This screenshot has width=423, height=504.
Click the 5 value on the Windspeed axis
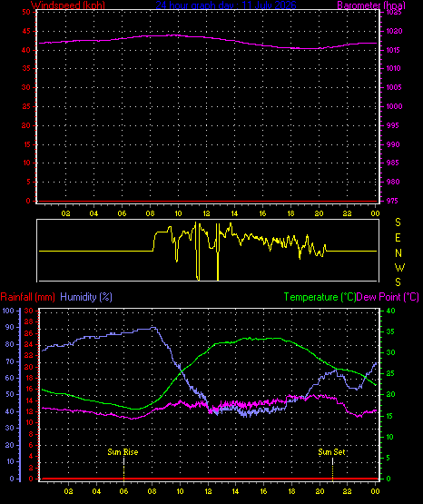coord(28,182)
